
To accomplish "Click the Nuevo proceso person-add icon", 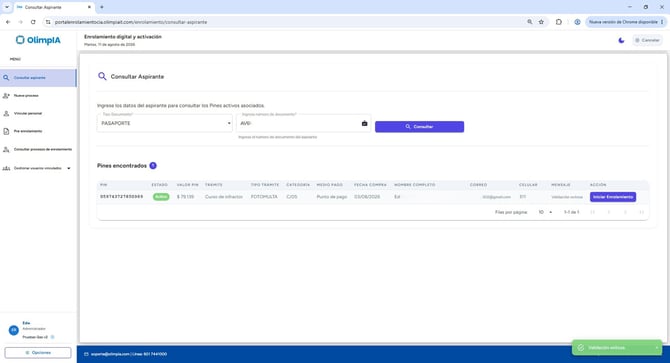I will [x=6, y=96].
